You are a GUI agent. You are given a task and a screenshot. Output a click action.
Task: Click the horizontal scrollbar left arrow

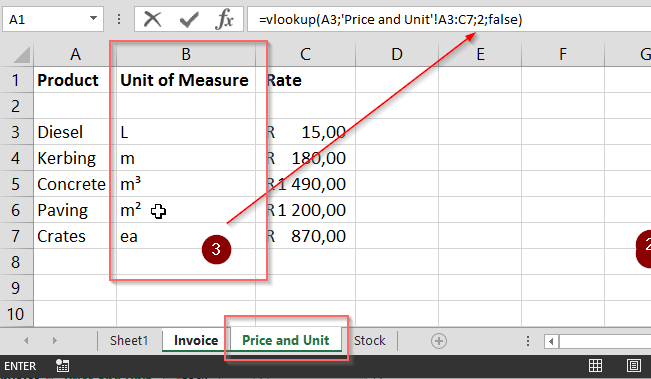point(551,342)
